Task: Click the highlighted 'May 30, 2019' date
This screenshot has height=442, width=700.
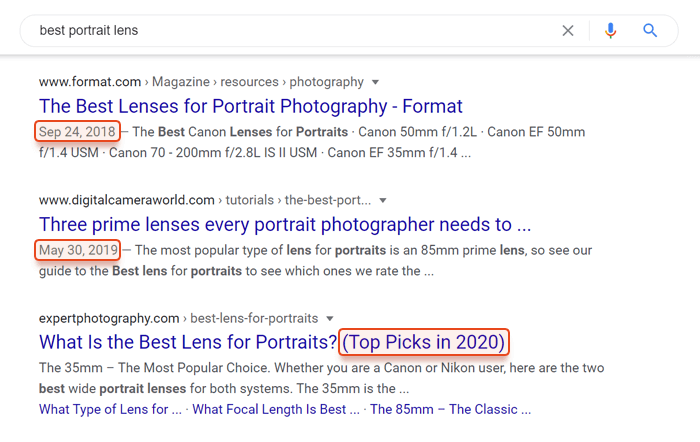Action: (x=78, y=250)
